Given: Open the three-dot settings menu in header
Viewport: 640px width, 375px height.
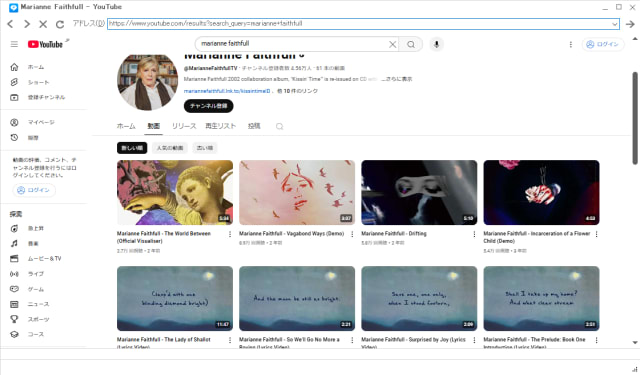Looking at the screenshot, I should [x=571, y=44].
